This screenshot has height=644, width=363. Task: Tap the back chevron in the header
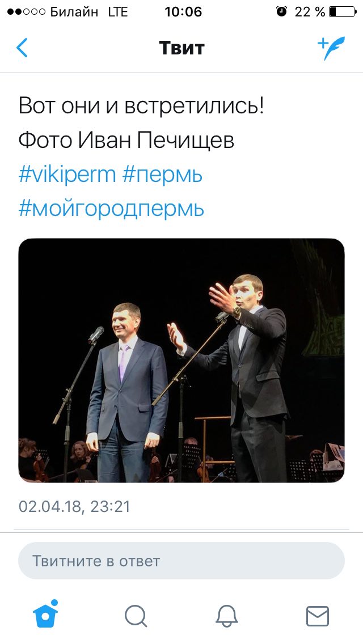pyautogui.click(x=22, y=48)
